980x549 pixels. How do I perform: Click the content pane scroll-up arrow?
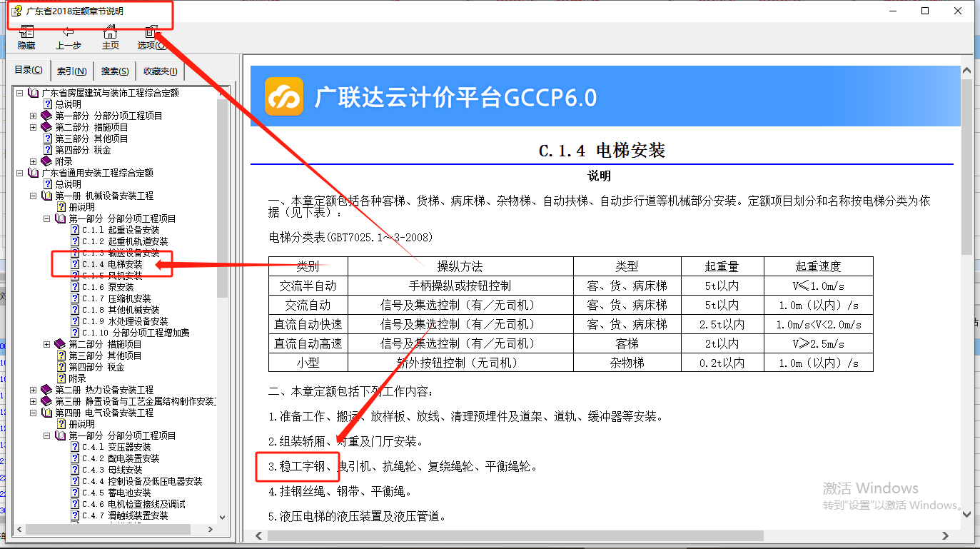click(x=966, y=71)
